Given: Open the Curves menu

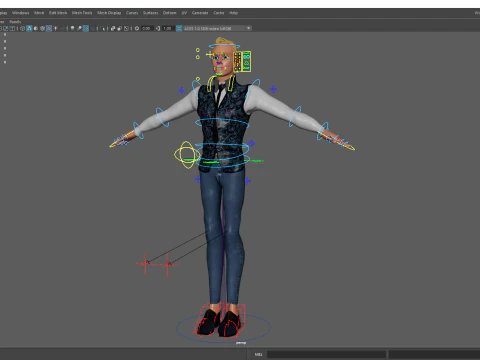Looking at the screenshot, I should [132, 13].
